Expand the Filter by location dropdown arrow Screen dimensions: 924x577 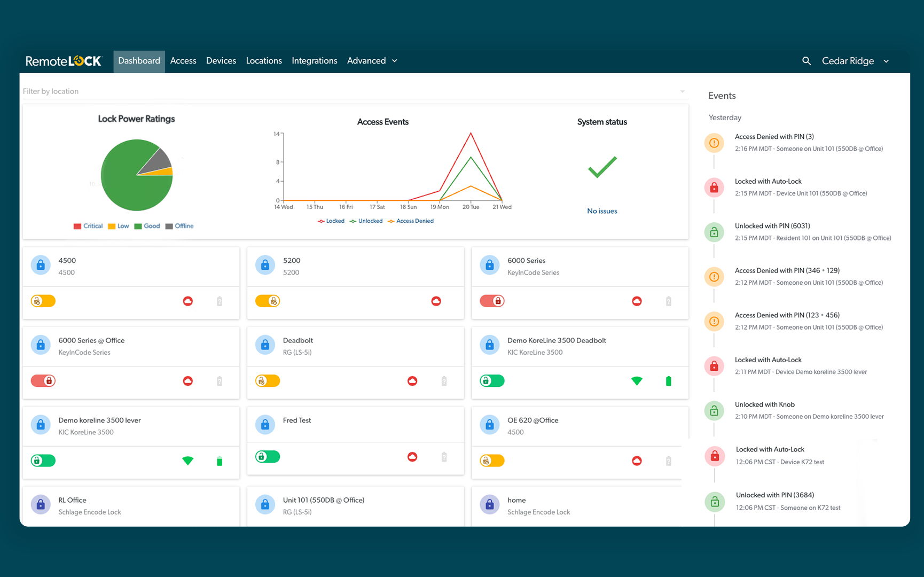[x=682, y=91]
